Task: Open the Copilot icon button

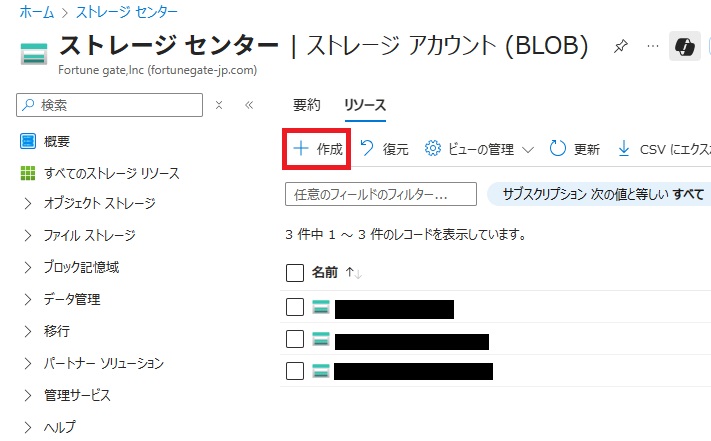Action: (x=685, y=48)
